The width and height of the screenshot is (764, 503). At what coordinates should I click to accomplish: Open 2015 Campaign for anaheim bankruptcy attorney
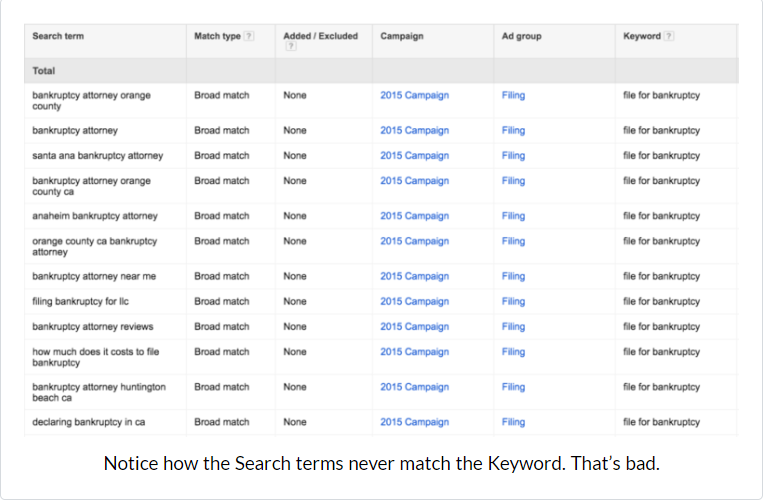pyautogui.click(x=414, y=216)
